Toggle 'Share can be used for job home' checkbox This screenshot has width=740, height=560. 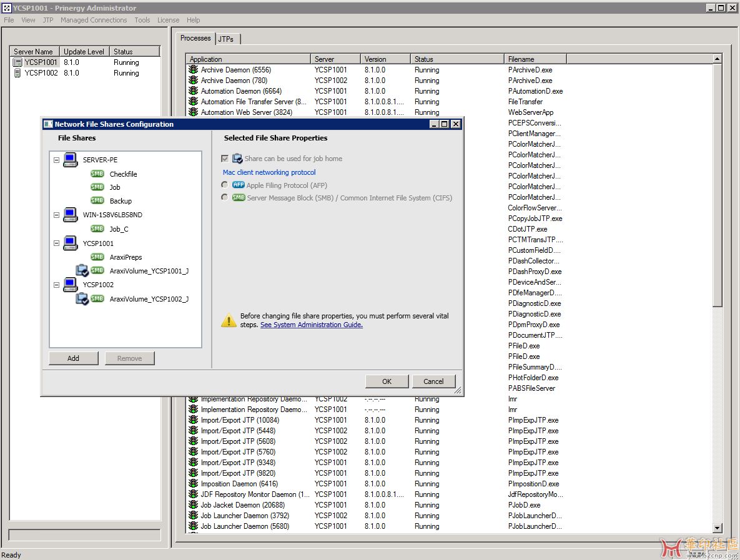tap(225, 159)
